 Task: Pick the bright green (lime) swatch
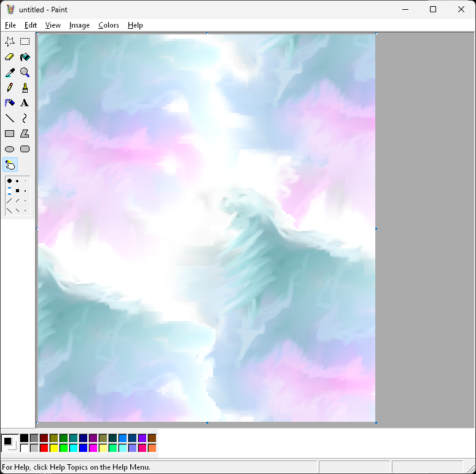click(64, 448)
